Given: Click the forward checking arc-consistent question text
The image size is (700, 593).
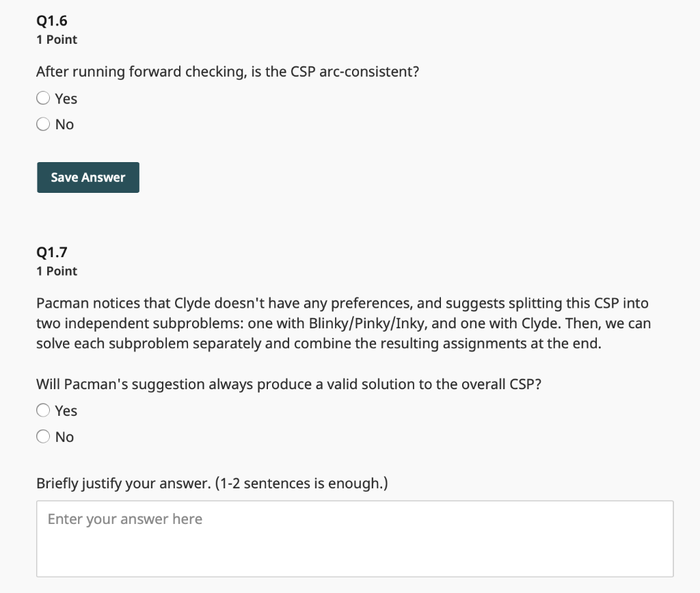Looking at the screenshot, I should (x=227, y=72).
